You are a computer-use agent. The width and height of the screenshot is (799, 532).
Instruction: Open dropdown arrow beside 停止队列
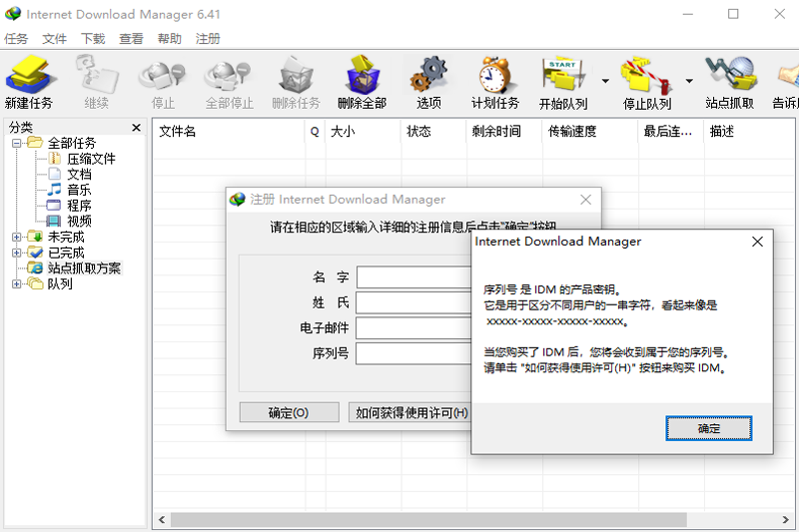coord(689,81)
